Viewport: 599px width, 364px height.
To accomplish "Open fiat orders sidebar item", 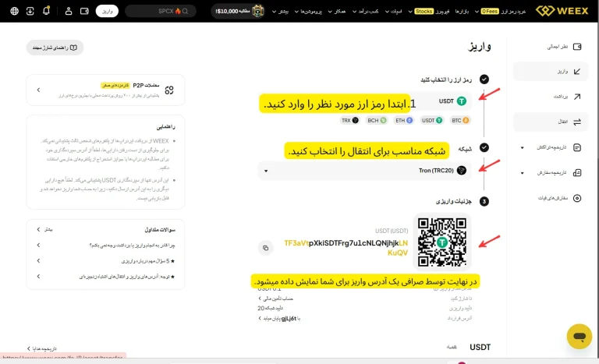I will 560,198.
